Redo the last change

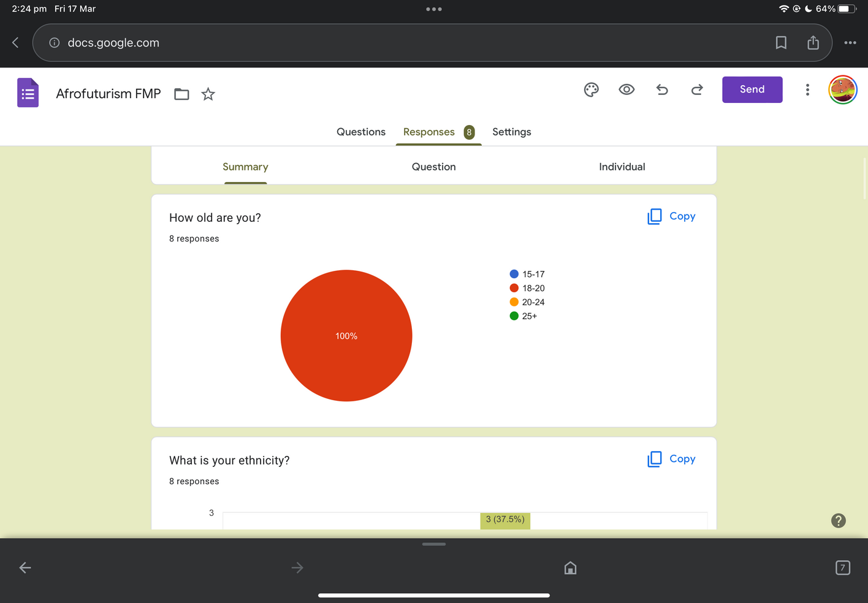[x=697, y=90]
